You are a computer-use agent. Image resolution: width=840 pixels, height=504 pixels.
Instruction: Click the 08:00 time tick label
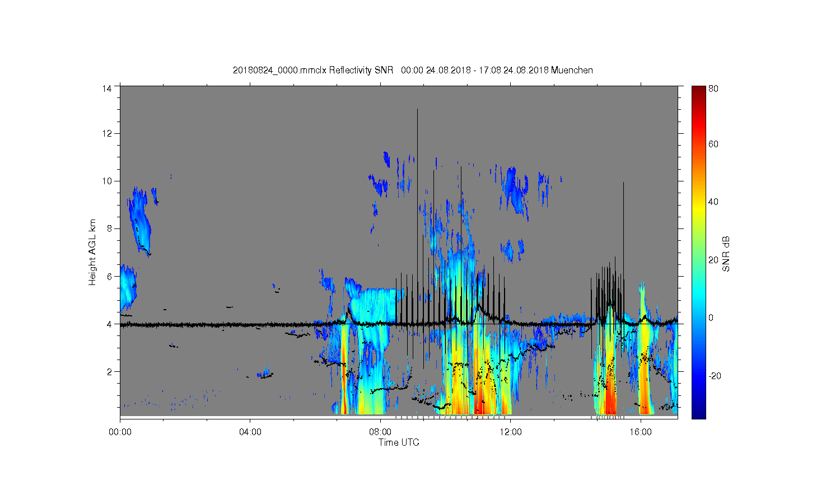381,432
